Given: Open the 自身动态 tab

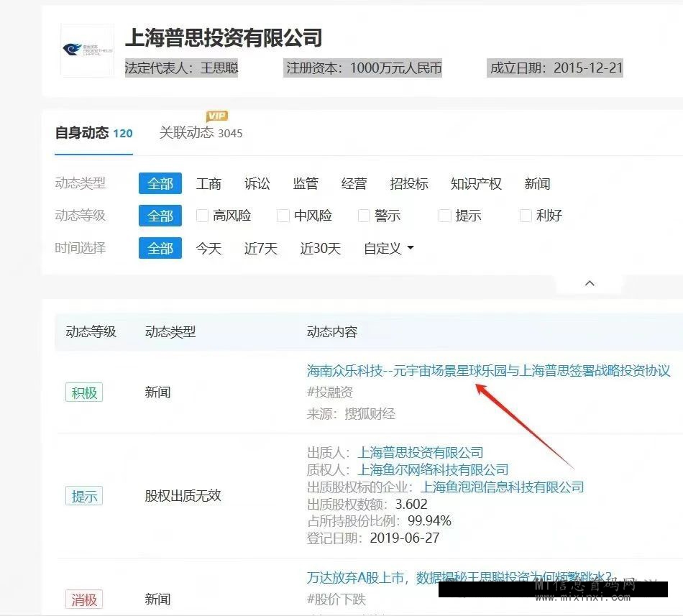Looking at the screenshot, I should coord(93,133).
